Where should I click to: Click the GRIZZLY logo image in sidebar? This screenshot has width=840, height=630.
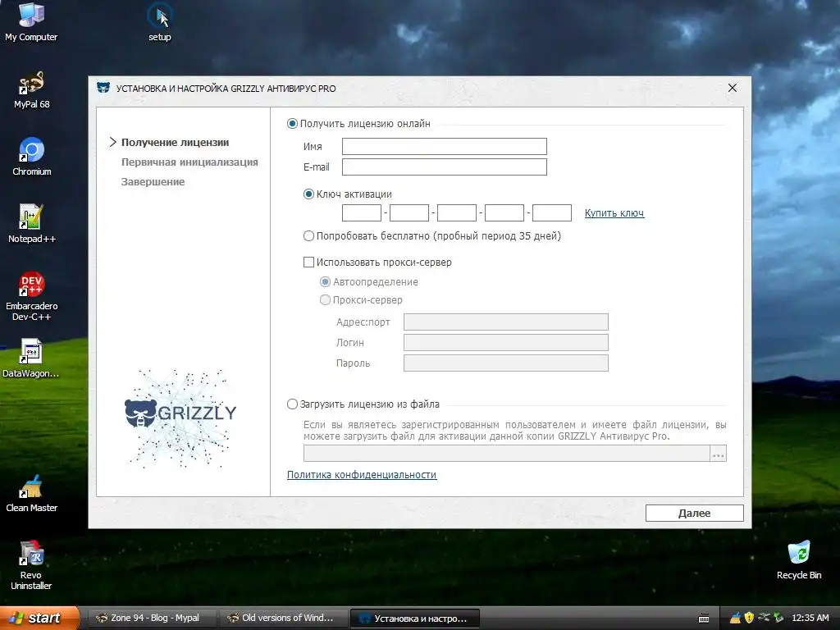click(180, 418)
